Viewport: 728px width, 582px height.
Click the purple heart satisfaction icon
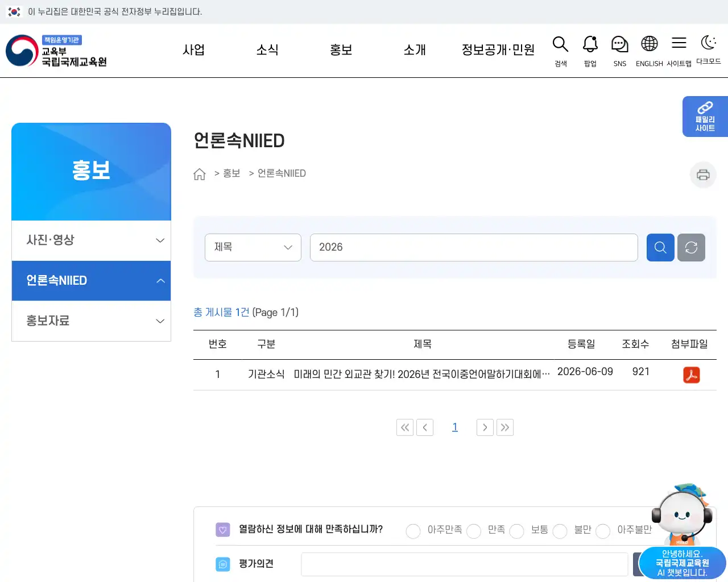click(x=223, y=530)
